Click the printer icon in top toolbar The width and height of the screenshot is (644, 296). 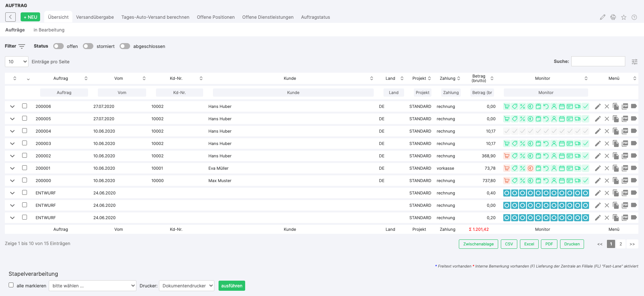613,17
